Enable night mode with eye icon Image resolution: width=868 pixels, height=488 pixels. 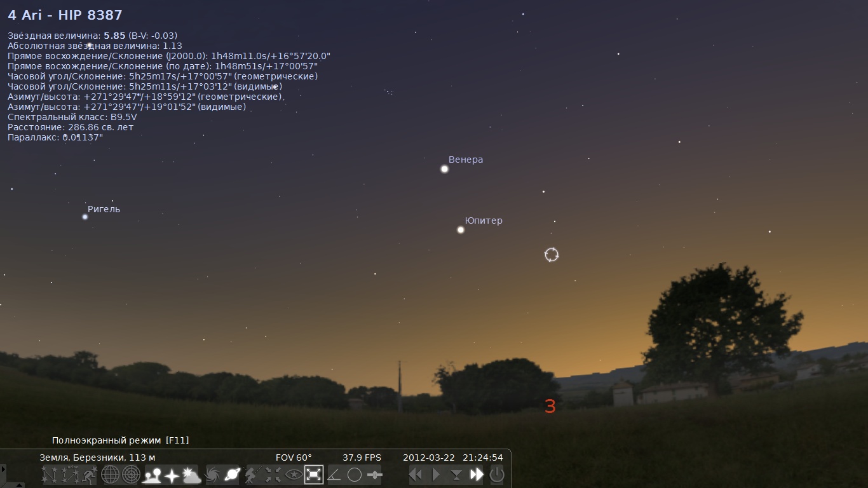click(293, 475)
